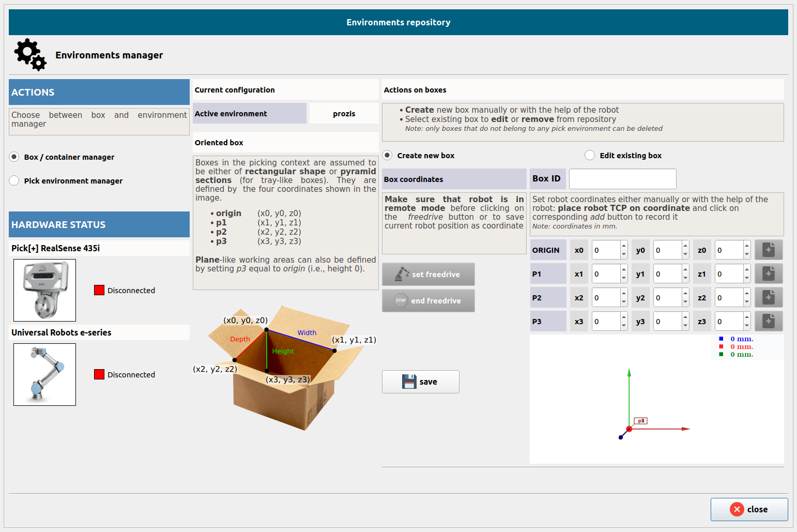The height and width of the screenshot is (532, 797).
Task: Click the P2 row add coordinate icon
Action: point(769,297)
